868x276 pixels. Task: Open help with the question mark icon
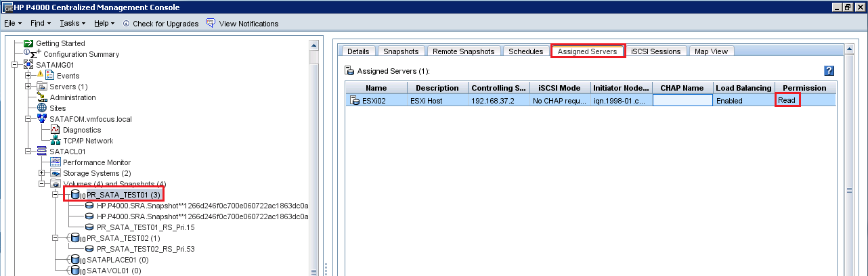click(x=829, y=70)
